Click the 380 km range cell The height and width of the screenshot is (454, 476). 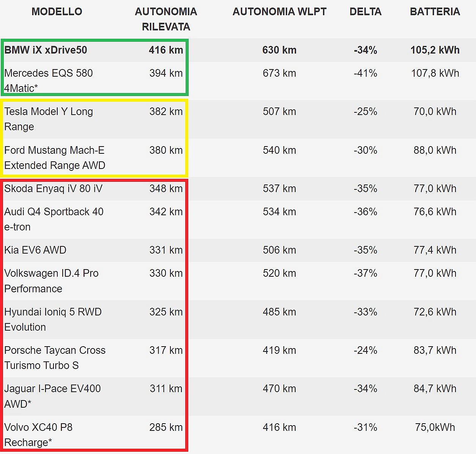[x=166, y=150]
